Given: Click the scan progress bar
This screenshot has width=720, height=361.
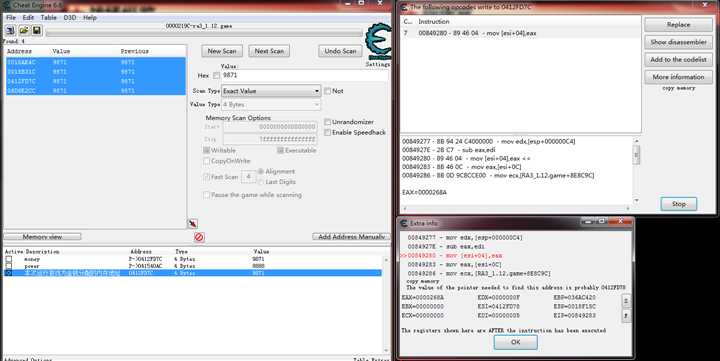Looking at the screenshot, I should (x=204, y=33).
